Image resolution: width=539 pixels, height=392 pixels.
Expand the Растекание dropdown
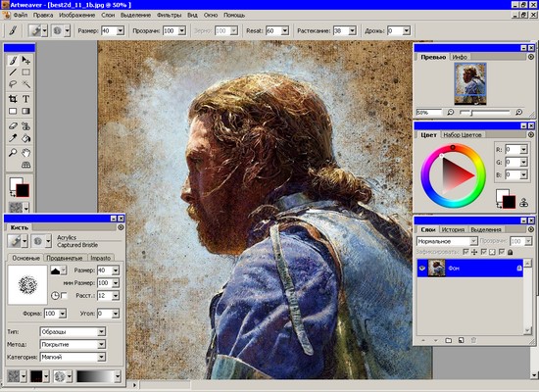353,31
